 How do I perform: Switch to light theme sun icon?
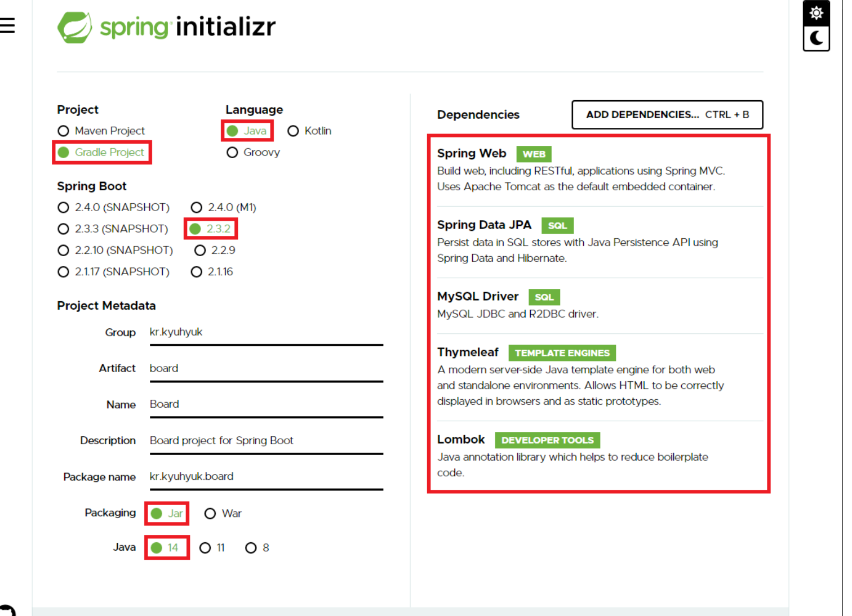pos(816,13)
